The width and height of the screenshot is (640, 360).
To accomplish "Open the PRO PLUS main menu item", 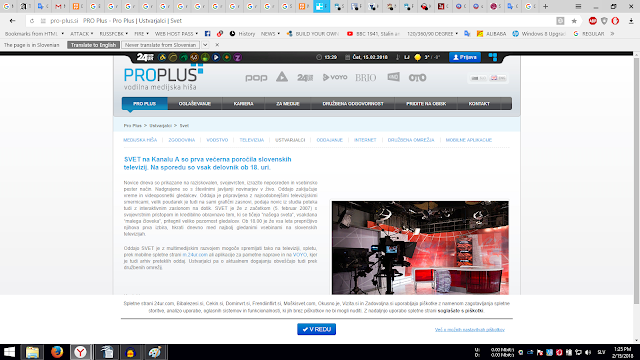I will [x=144, y=104].
